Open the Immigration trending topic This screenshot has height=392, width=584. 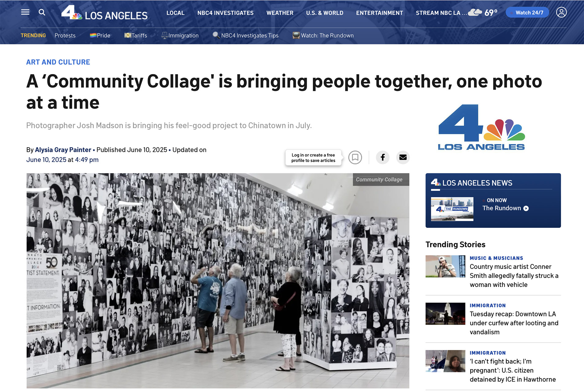coord(180,36)
